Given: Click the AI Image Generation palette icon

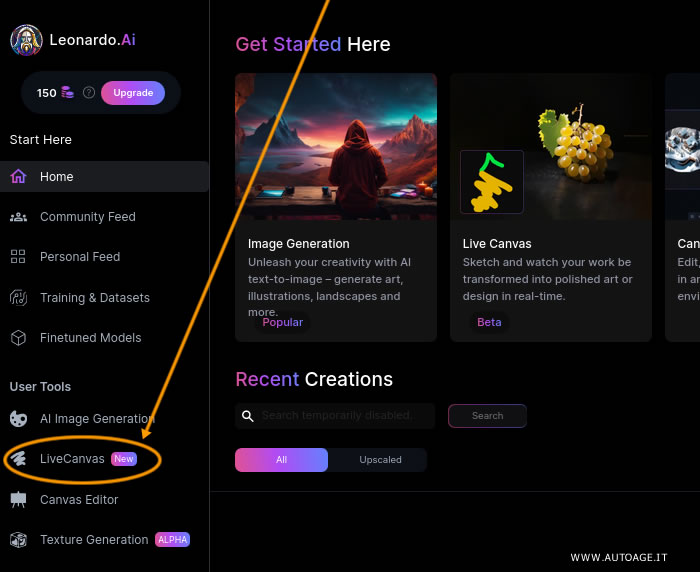Looking at the screenshot, I should (x=18, y=419).
